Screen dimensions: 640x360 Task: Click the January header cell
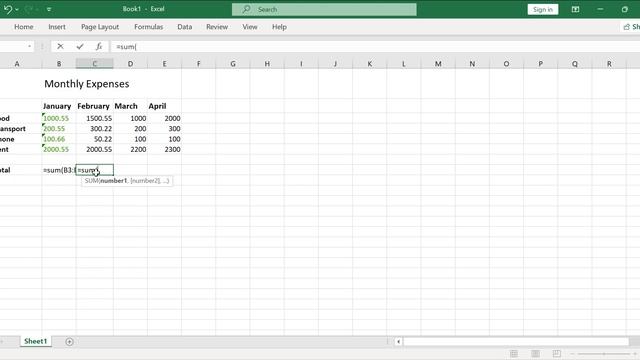[57, 106]
